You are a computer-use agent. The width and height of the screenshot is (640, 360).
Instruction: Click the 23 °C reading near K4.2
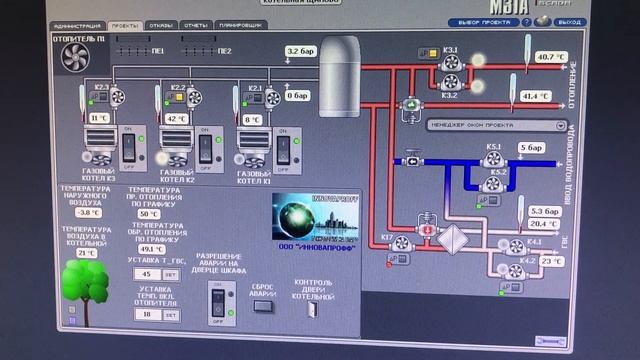552,261
